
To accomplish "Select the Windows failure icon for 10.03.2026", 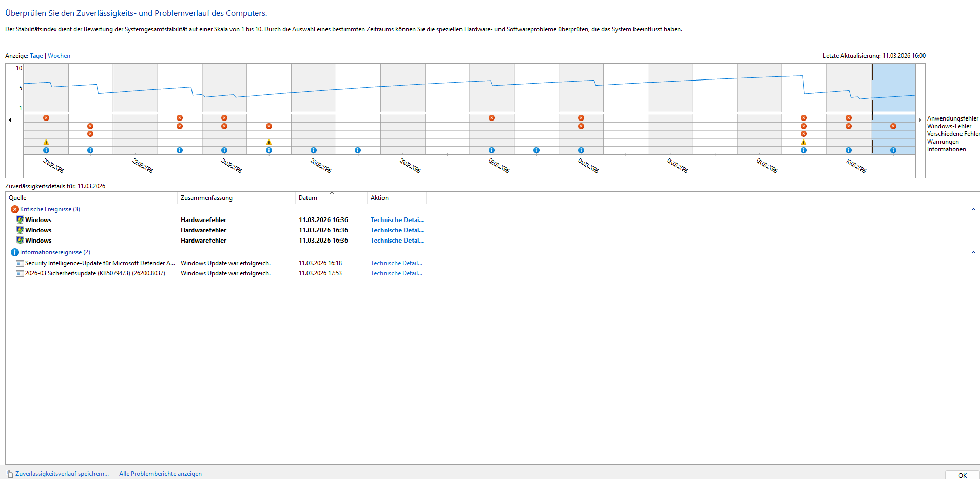I will coord(849,126).
